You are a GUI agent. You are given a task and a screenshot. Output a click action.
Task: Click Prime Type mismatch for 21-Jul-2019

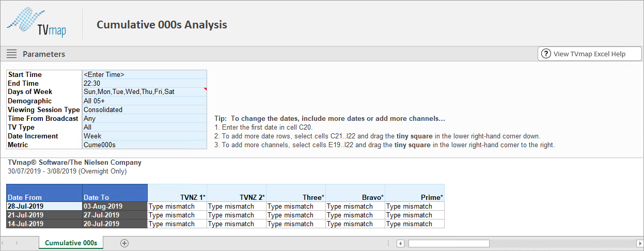(415, 215)
